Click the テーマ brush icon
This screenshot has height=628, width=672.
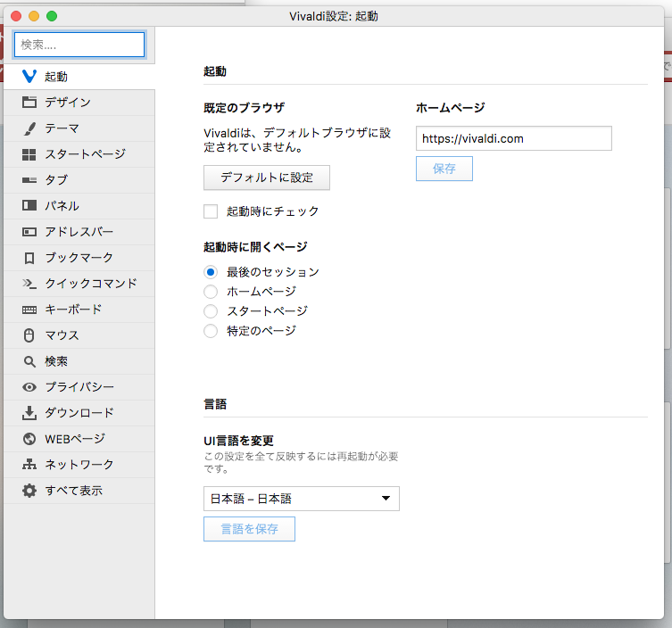[29, 128]
